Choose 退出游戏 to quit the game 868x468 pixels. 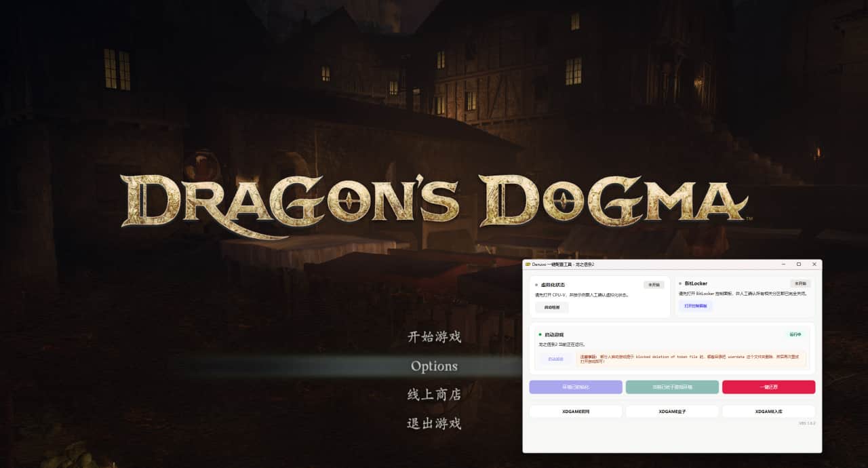point(434,424)
